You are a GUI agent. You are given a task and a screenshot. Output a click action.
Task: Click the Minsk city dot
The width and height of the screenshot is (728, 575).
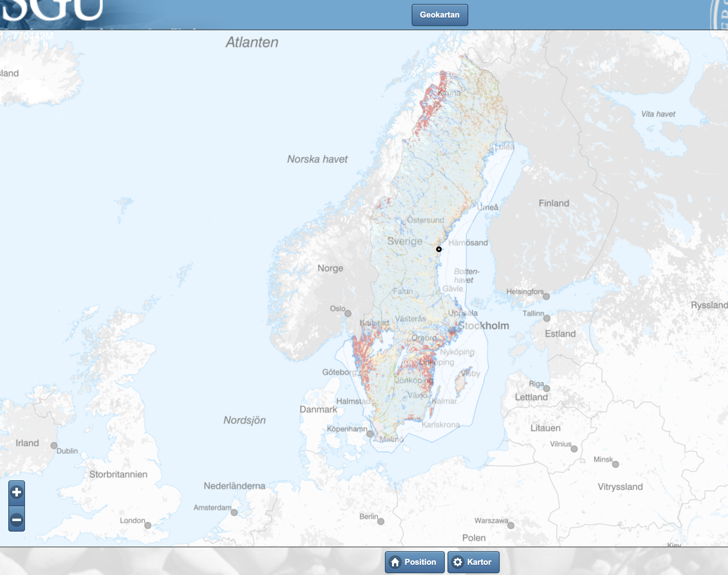(x=616, y=464)
